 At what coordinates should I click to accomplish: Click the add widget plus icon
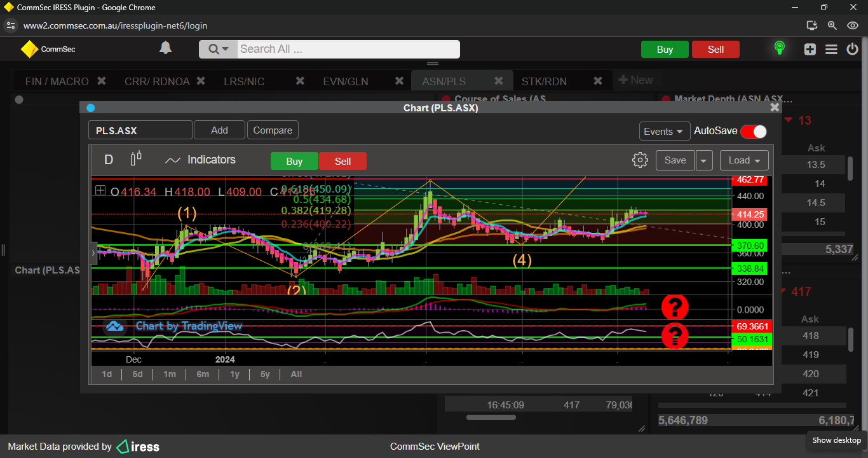[810, 49]
